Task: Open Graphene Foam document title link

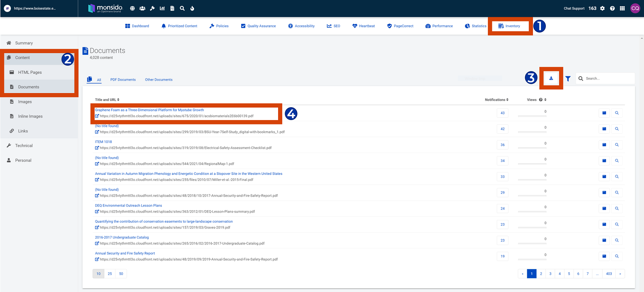Action: pos(149,110)
